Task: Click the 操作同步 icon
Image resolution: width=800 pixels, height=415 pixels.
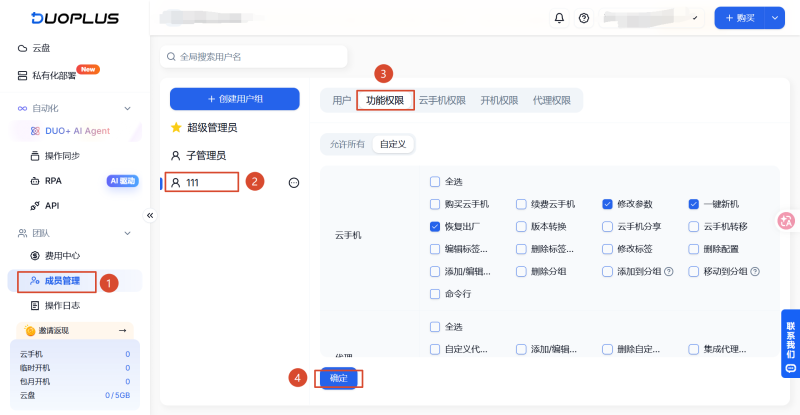Action: tap(35, 156)
